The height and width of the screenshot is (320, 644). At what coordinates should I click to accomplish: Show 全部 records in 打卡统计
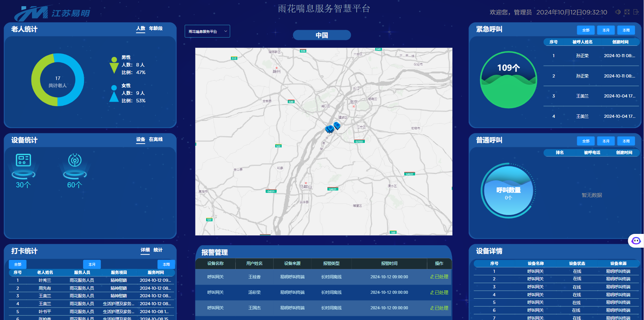(x=18, y=264)
